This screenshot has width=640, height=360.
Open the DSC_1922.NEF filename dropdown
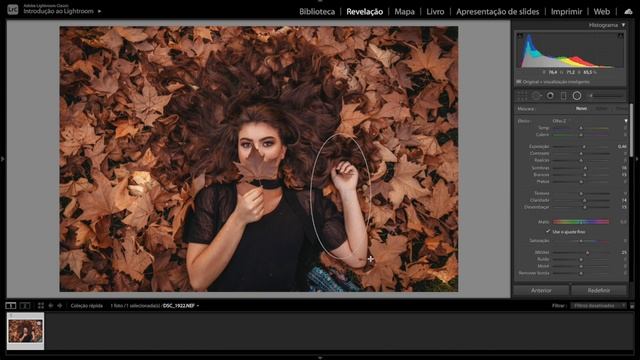[181, 305]
